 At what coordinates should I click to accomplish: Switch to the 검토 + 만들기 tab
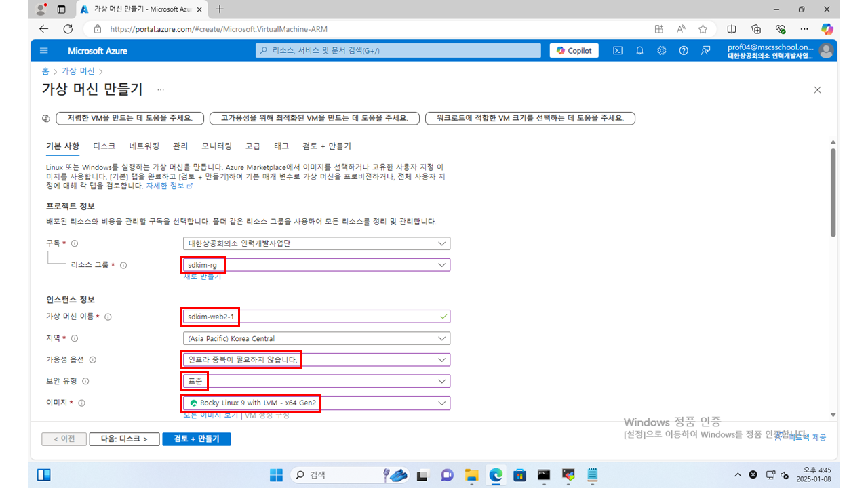[x=326, y=146]
